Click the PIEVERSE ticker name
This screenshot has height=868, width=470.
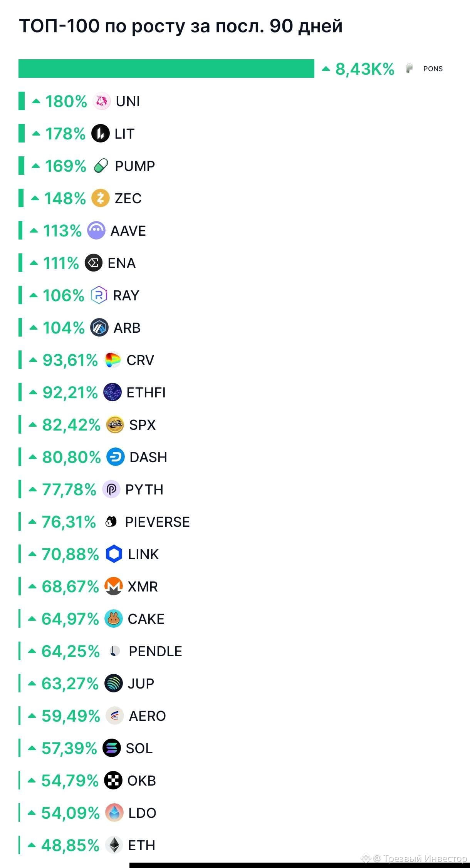click(x=157, y=522)
